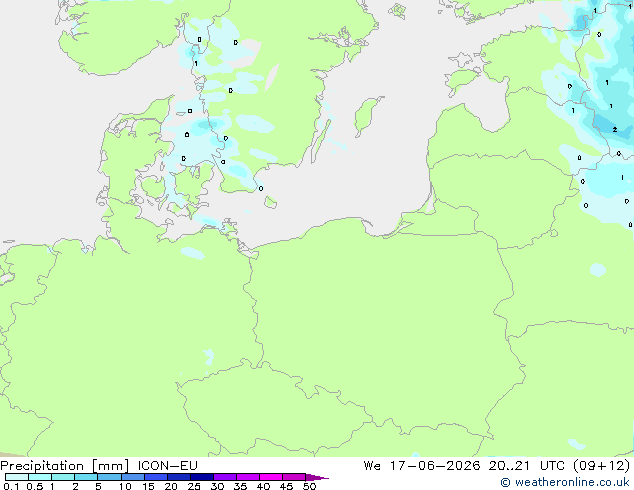Pick the 35–40 mm legend color box
The image size is (634, 490).
point(247,477)
